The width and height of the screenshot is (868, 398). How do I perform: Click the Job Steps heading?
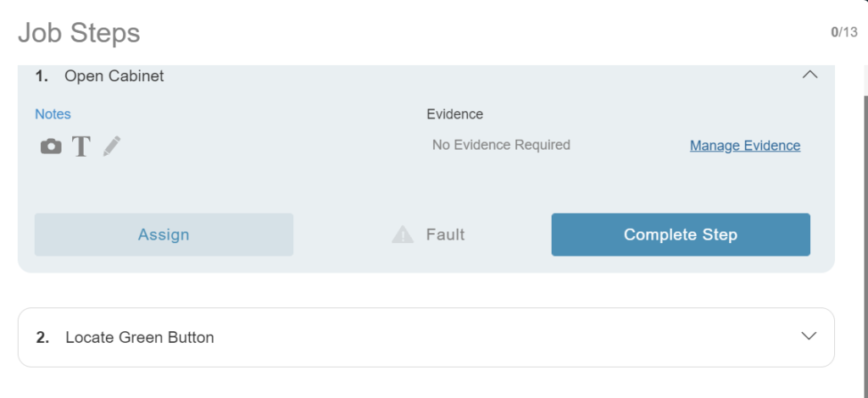pyautogui.click(x=79, y=33)
